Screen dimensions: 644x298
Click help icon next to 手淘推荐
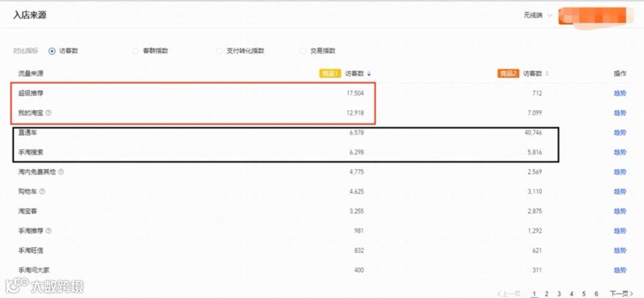coord(48,231)
